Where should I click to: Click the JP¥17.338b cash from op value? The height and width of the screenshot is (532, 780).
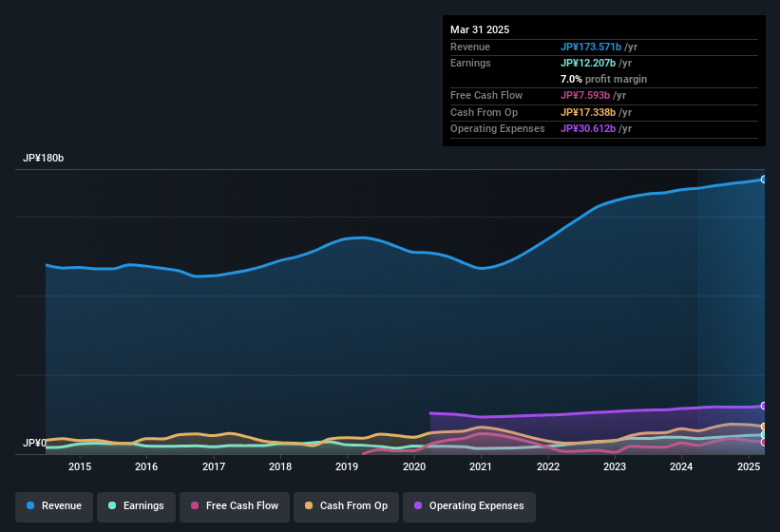(588, 112)
